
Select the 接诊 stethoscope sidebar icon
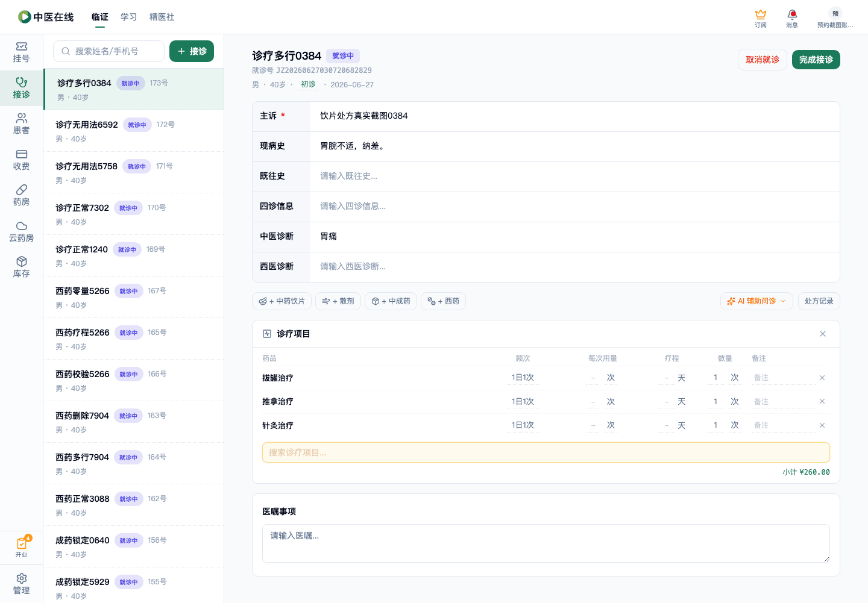21,88
